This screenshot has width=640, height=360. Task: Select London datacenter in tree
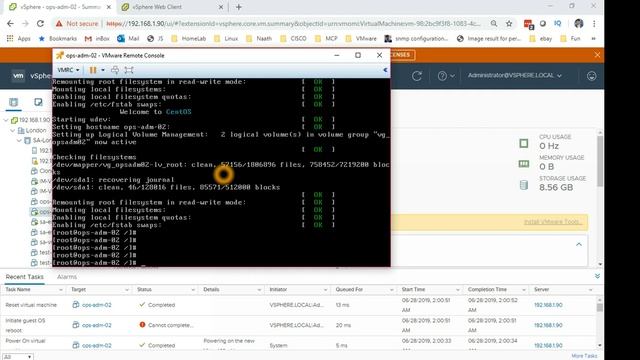pyautogui.click(x=36, y=130)
